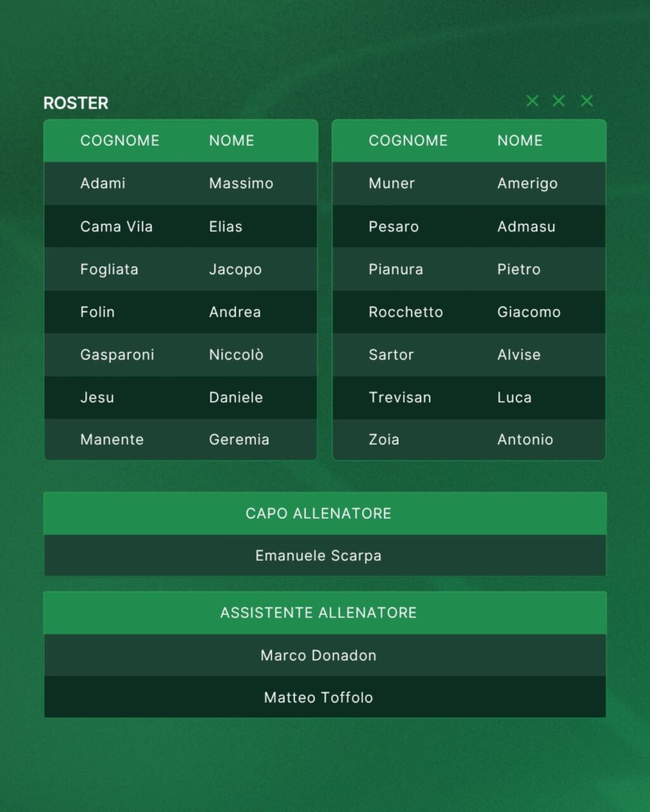The height and width of the screenshot is (812, 650).
Task: Click the first X icon beside ROSTER
Action: coord(533,101)
